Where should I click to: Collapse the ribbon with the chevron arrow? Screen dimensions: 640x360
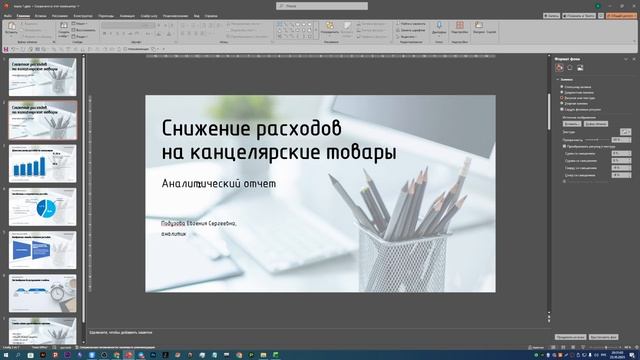(x=634, y=42)
